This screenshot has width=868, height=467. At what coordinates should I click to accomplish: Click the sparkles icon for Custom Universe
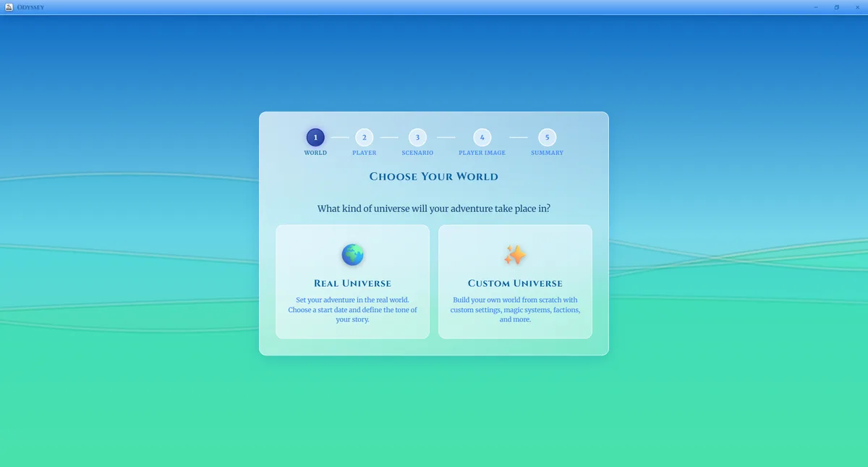515,255
